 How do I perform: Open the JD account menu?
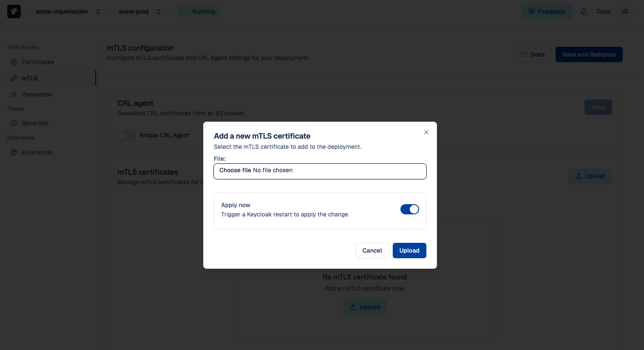[x=624, y=11]
